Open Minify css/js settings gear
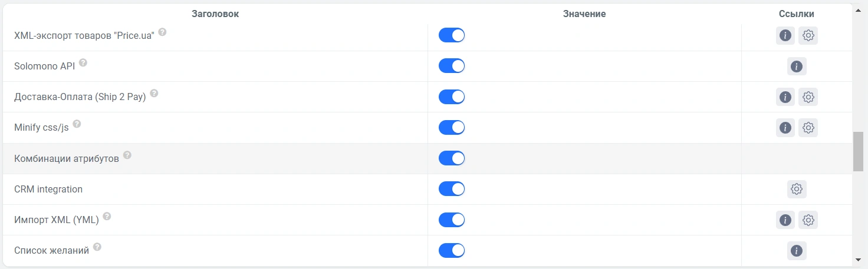This screenshot has width=868, height=269. (808, 128)
